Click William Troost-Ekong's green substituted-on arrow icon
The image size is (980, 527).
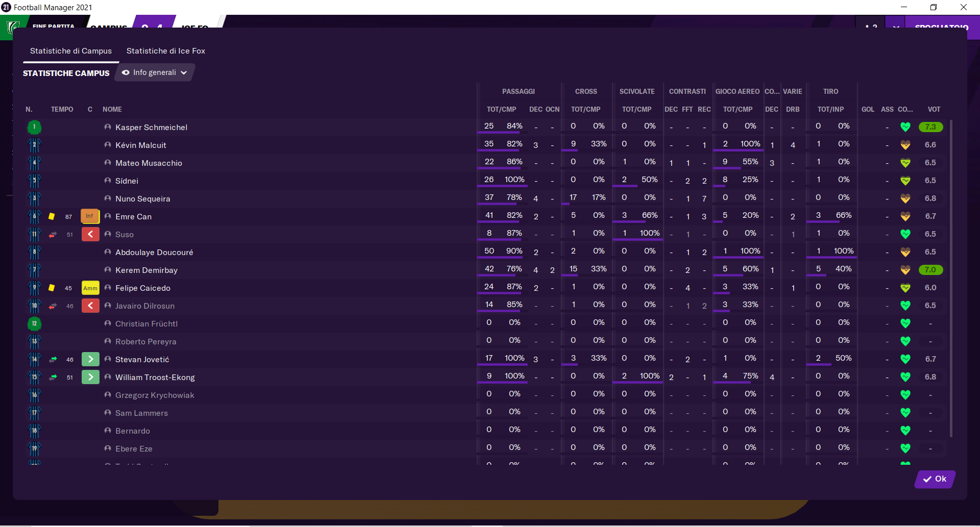pos(90,377)
